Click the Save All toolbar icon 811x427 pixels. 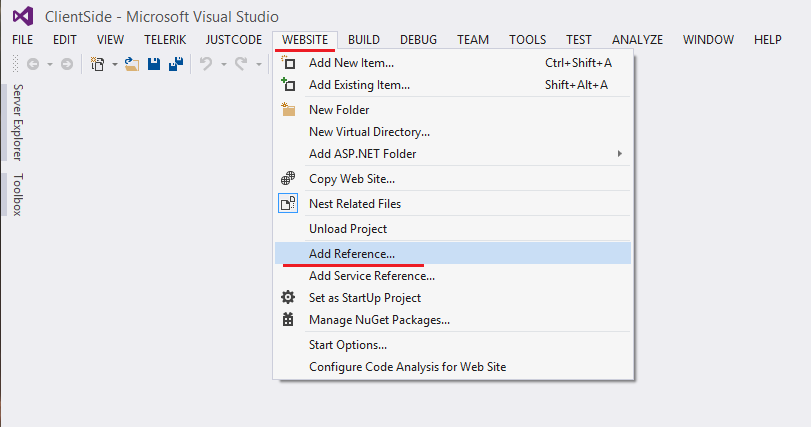point(175,63)
